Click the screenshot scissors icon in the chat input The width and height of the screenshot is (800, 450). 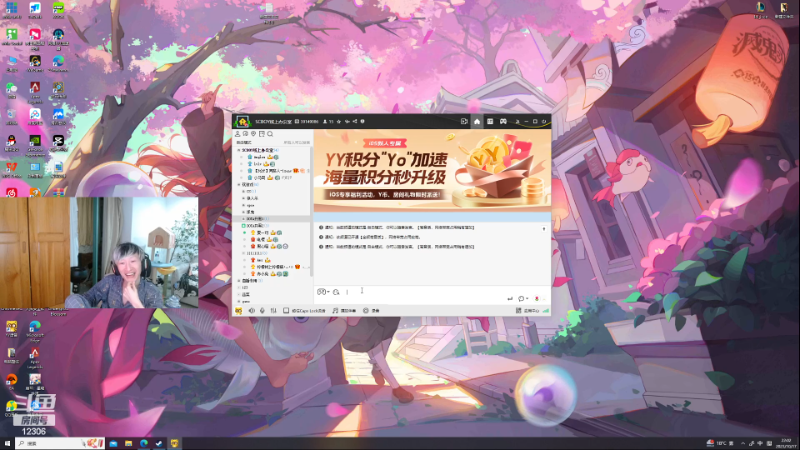click(336, 292)
